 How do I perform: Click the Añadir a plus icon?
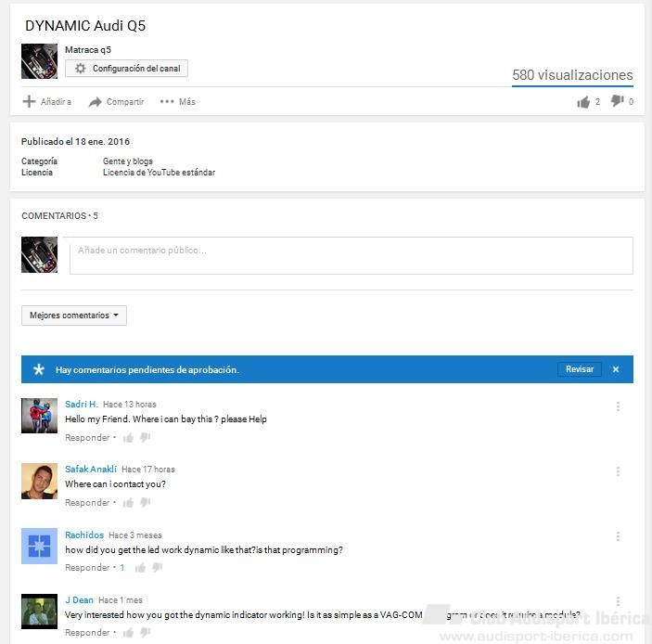click(x=29, y=101)
